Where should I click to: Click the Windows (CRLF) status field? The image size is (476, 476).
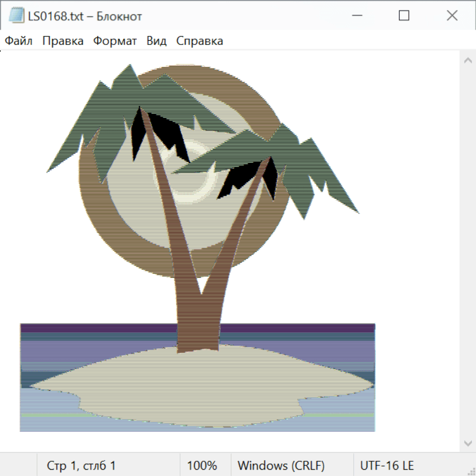281,465
